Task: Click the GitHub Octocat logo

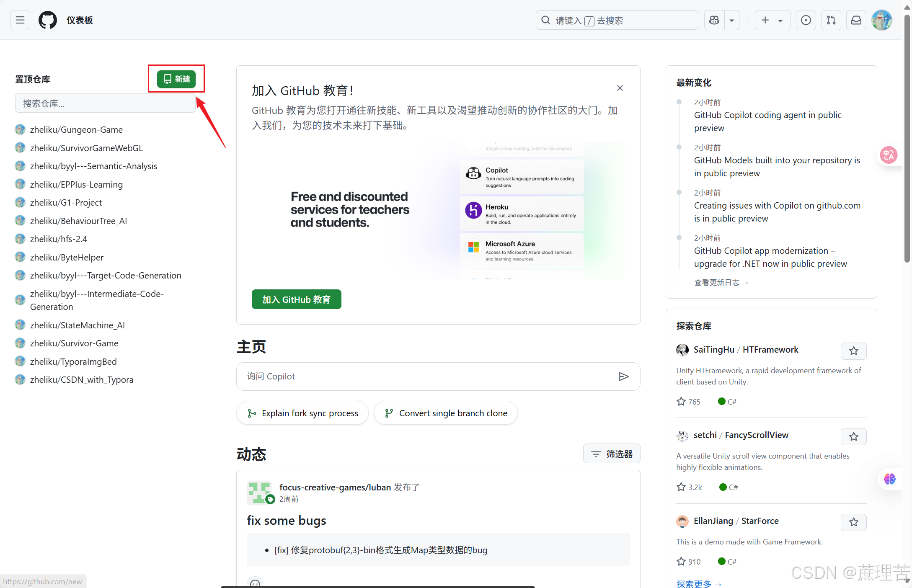Action: click(48, 20)
